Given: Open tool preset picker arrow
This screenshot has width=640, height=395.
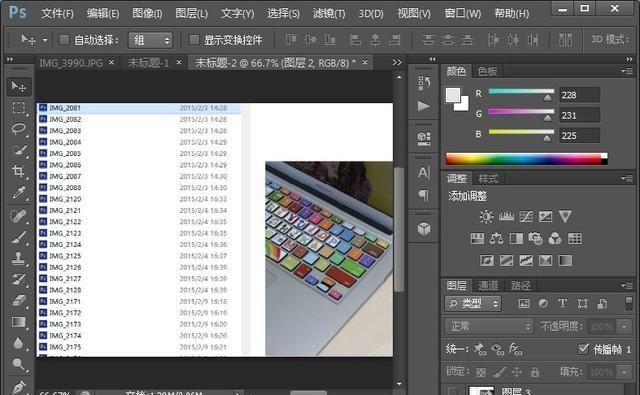Looking at the screenshot, I should [x=45, y=40].
